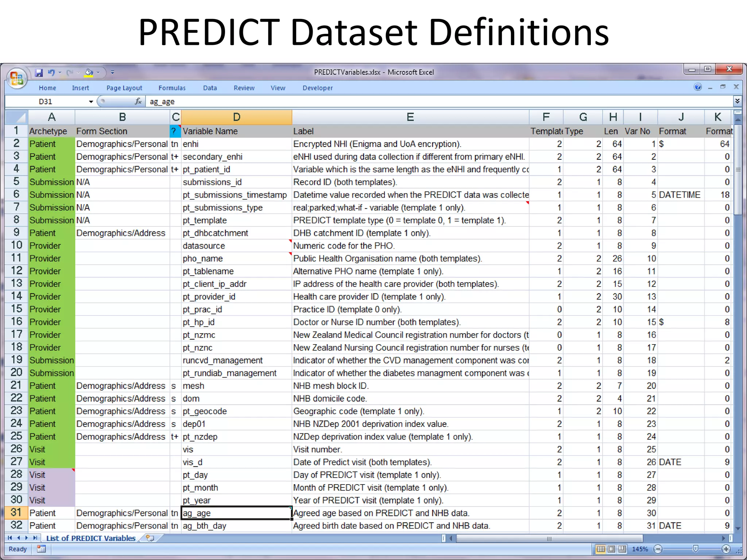Click the Select All corner button

point(16,117)
